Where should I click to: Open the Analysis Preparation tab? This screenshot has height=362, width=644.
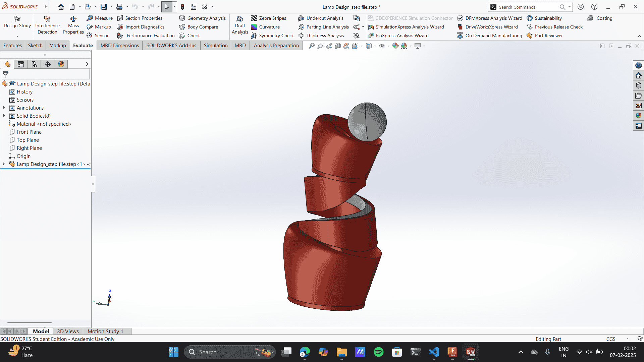276,46
